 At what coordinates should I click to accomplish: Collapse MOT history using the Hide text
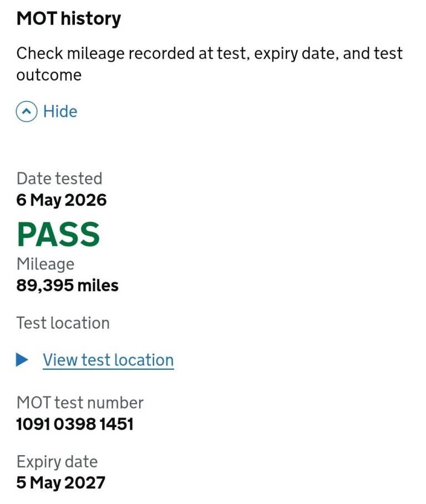[60, 111]
